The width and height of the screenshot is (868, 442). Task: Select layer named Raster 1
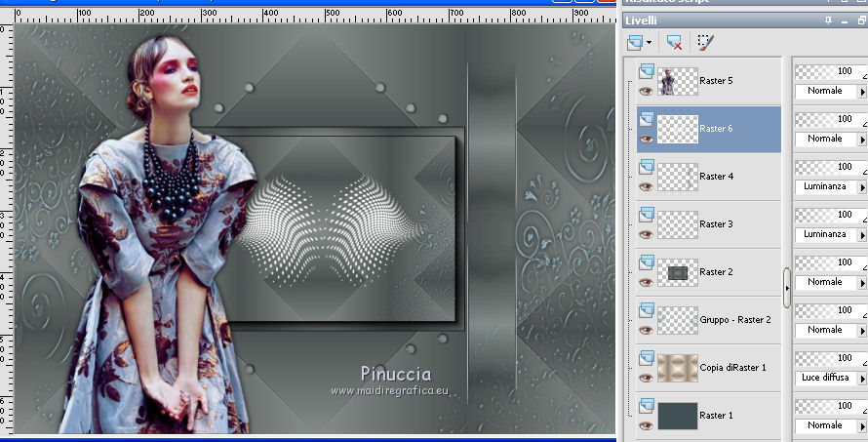pos(716,416)
